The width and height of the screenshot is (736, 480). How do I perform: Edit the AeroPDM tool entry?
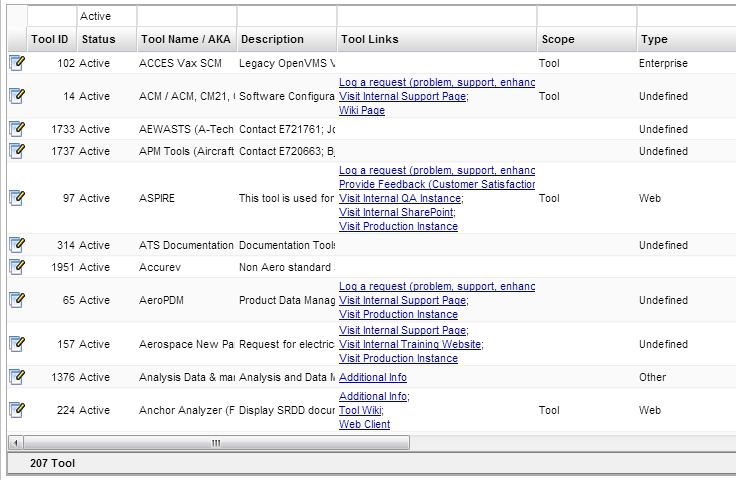[x=16, y=300]
